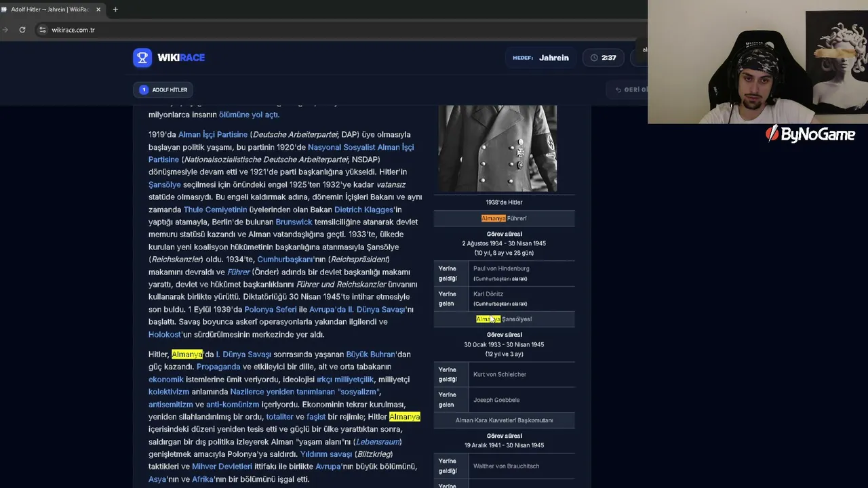This screenshot has height=488, width=868.
Task: Click highlighted 'Almanya' link before 'I. Dünya Savaşı'
Action: (187, 354)
